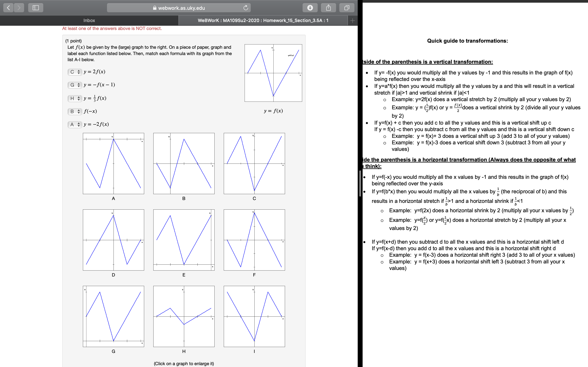Viewport: 588px width, 367px height.
Task: Click the reload page icon
Action: [x=246, y=8]
